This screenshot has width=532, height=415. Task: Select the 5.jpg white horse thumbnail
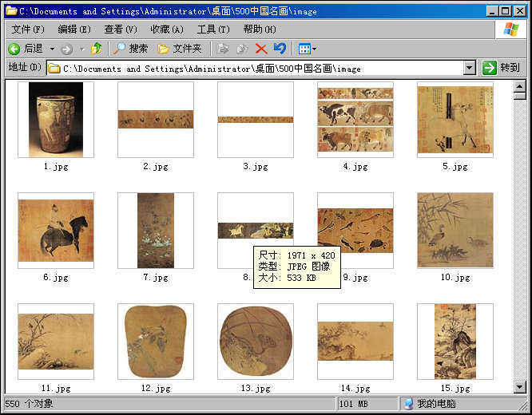point(455,120)
